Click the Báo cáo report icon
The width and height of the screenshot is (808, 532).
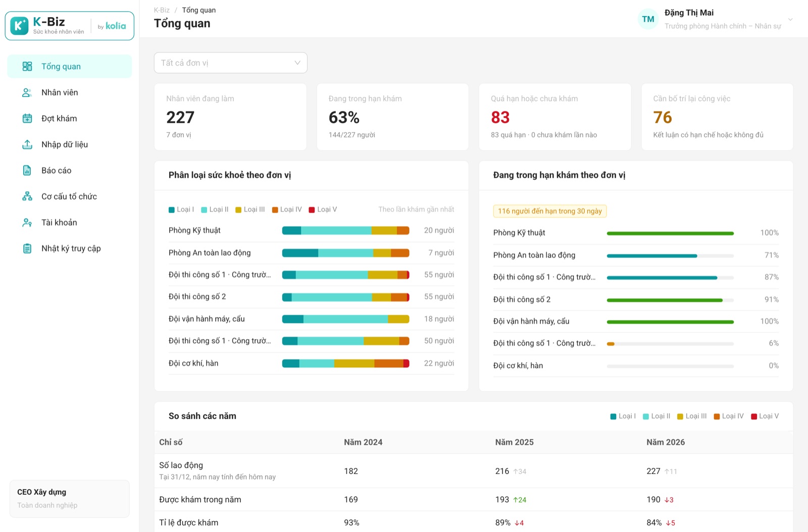point(27,171)
